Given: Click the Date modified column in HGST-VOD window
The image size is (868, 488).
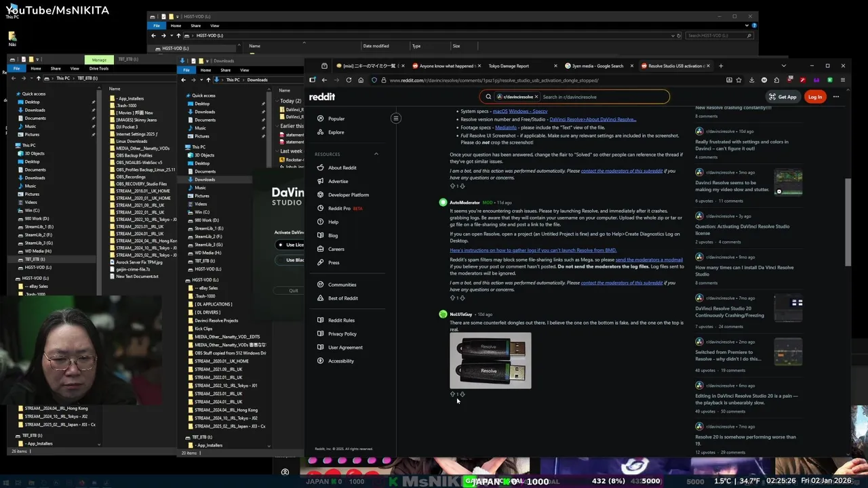Looking at the screenshot, I should click(x=376, y=46).
